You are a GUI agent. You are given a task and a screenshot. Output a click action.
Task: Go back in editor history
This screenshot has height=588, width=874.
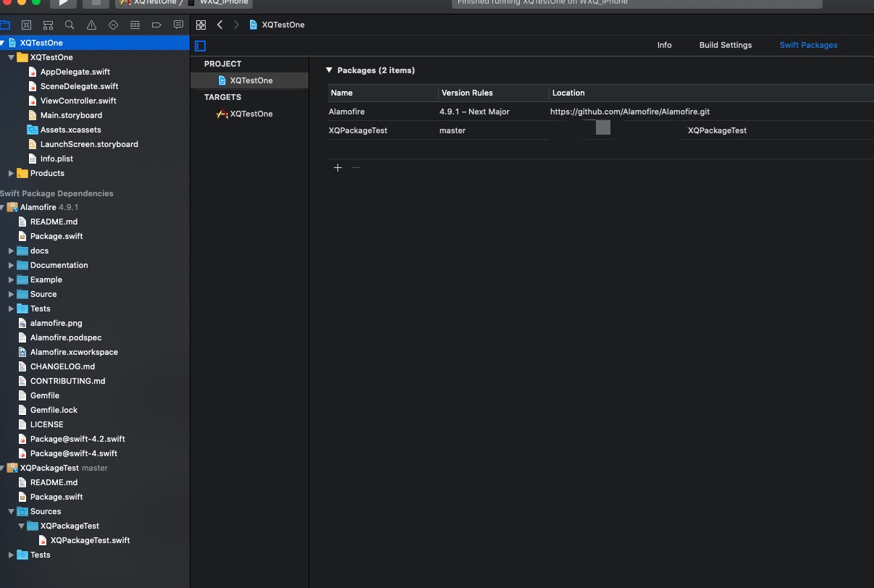pos(219,25)
